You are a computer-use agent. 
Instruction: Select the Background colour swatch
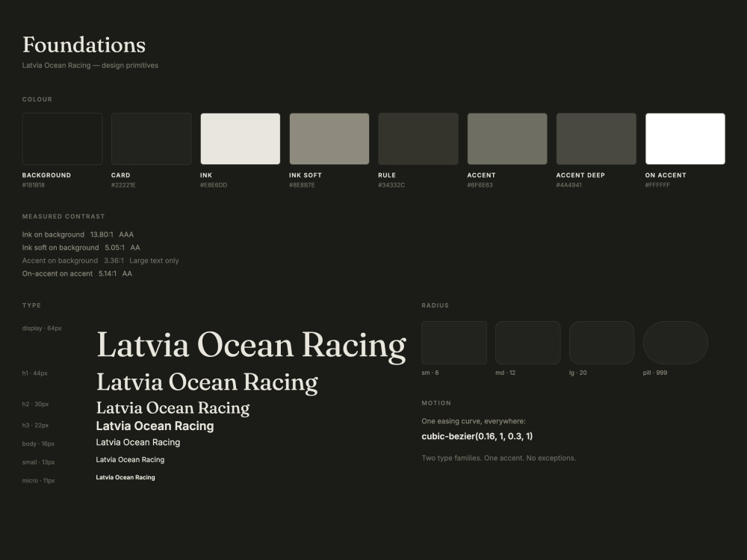(63, 139)
